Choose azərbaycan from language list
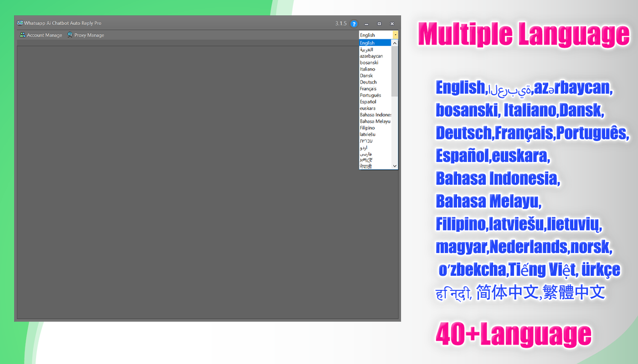 pos(375,56)
